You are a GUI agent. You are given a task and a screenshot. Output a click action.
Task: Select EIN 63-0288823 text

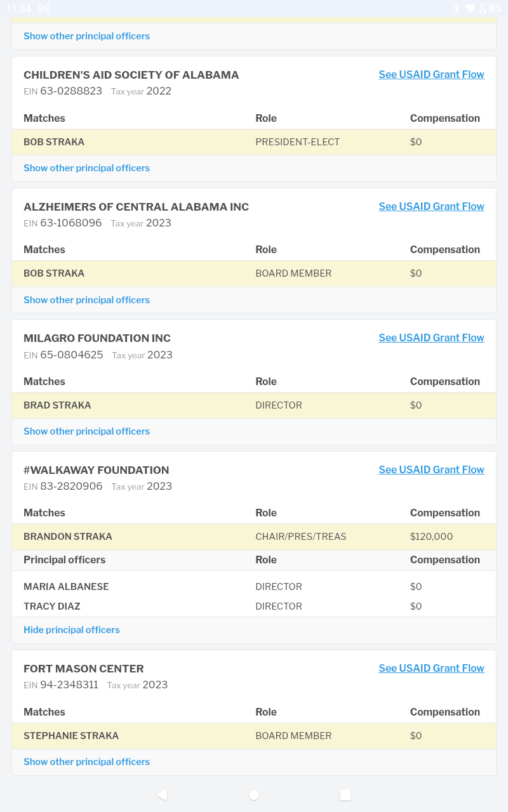(x=63, y=91)
